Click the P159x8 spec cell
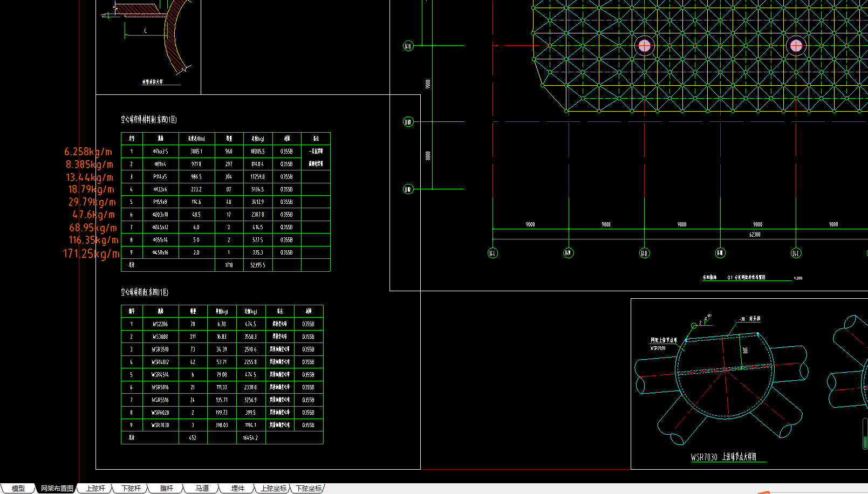This screenshot has width=868, height=494. click(x=160, y=202)
